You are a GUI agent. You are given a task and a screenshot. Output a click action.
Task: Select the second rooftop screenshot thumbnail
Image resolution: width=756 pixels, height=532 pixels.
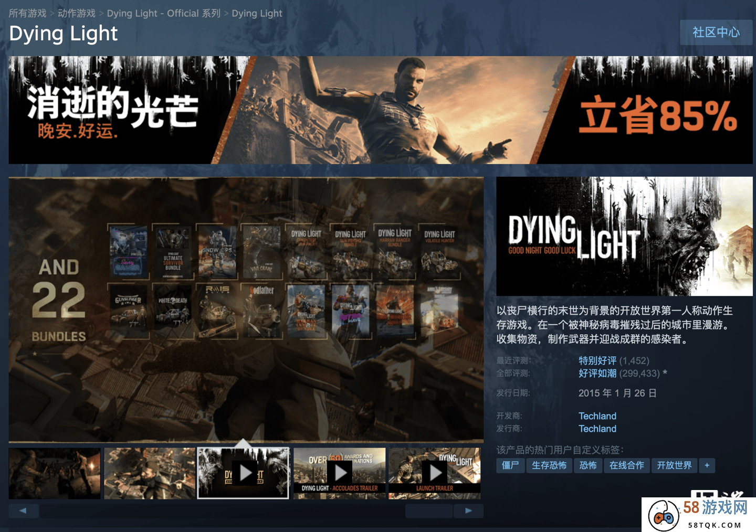[x=150, y=473]
